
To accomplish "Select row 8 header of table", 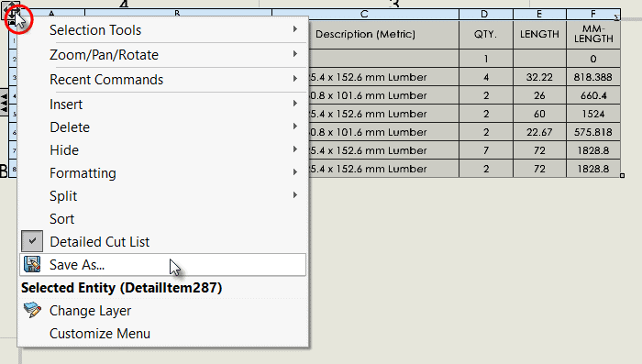I will pos(13,169).
